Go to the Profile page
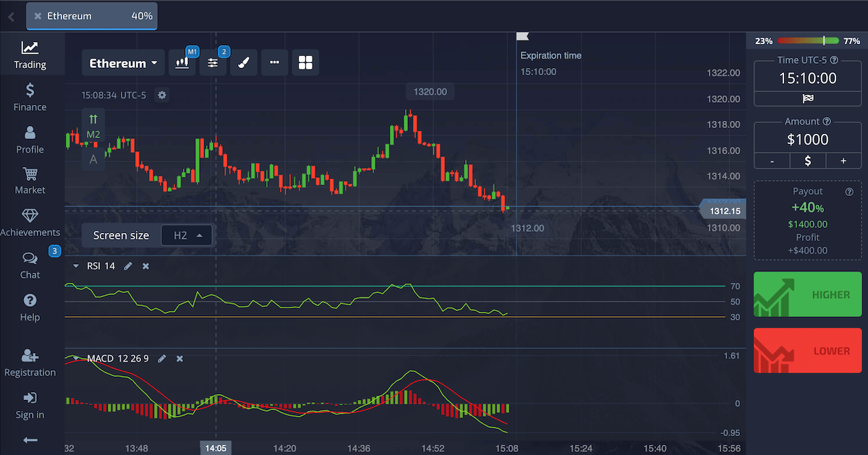This screenshot has height=455, width=868. [x=30, y=140]
